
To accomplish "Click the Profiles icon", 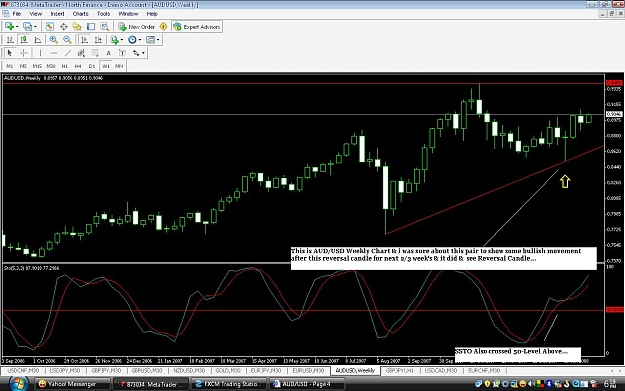I will pyautogui.click(x=27, y=27).
